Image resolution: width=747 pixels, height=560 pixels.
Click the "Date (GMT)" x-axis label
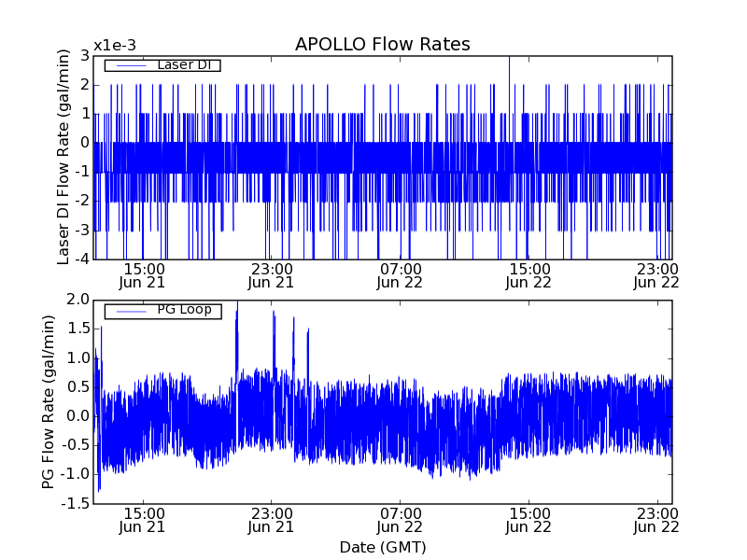coord(383,548)
